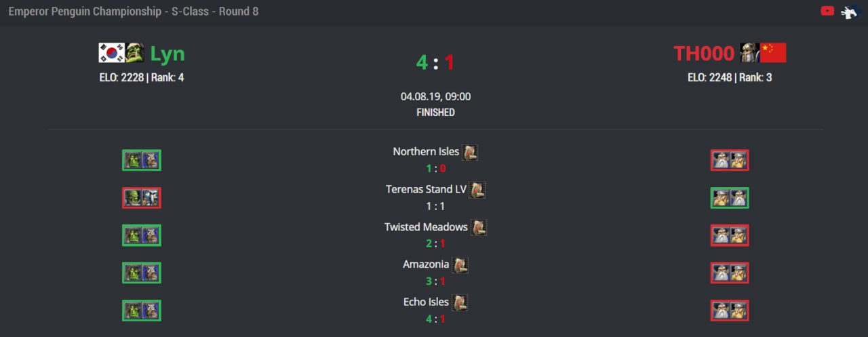
Task: Click the South Korea flag beside Lyn
Action: [x=111, y=53]
